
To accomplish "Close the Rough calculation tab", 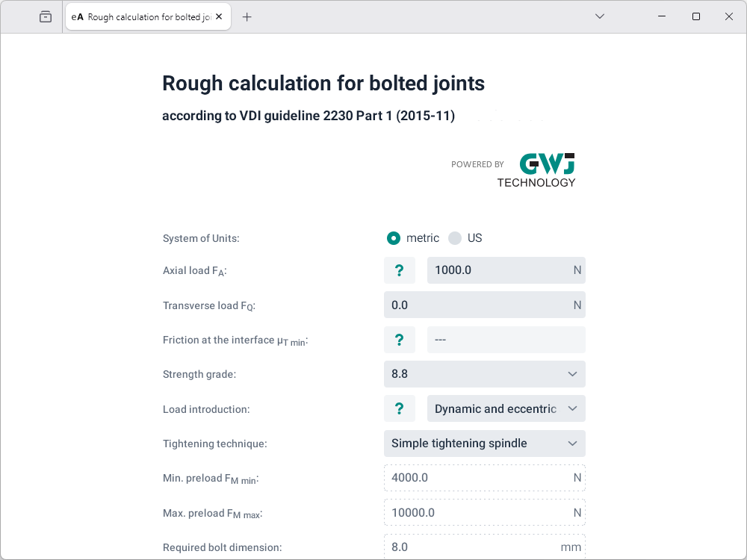I will pyautogui.click(x=219, y=16).
